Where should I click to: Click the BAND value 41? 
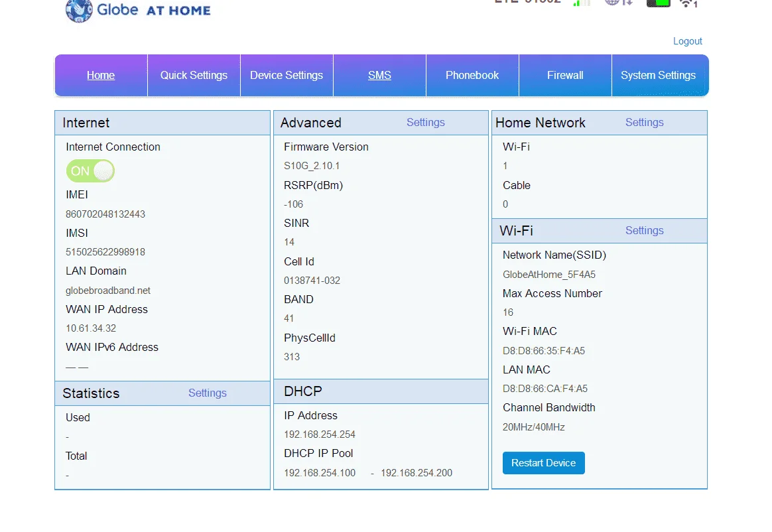(x=289, y=318)
